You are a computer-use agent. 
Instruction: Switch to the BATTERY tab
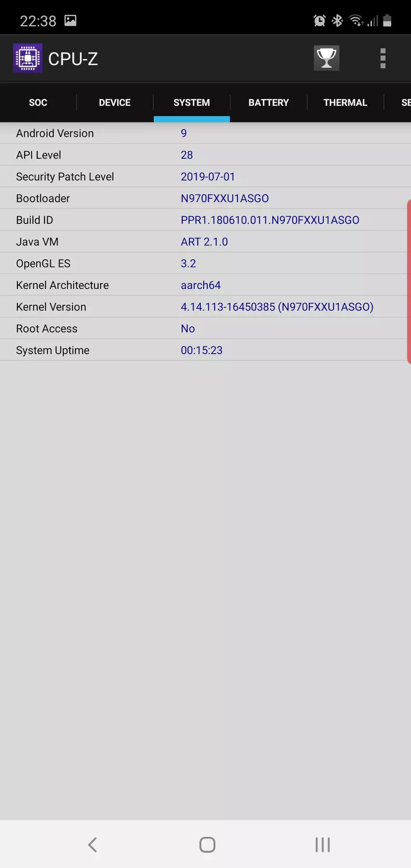coord(268,103)
